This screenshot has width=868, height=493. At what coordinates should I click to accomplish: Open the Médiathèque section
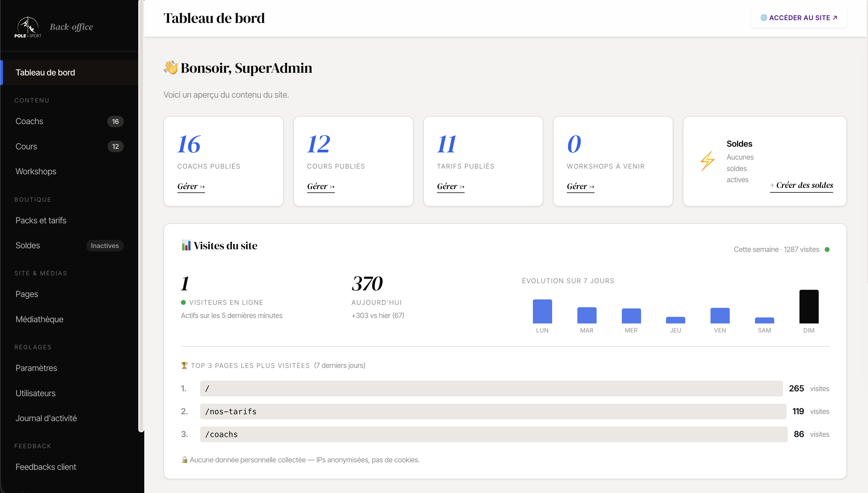coord(69,319)
